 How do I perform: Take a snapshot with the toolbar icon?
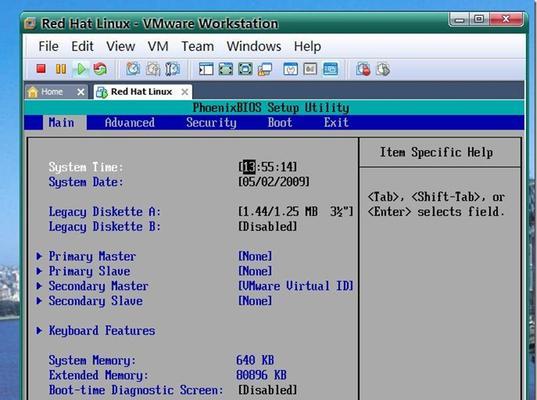coord(133,69)
